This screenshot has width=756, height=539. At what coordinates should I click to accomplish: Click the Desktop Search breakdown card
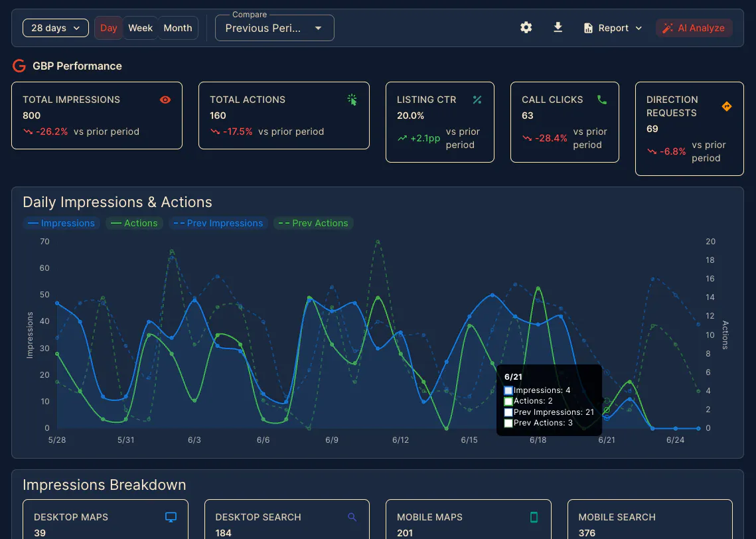287,519
